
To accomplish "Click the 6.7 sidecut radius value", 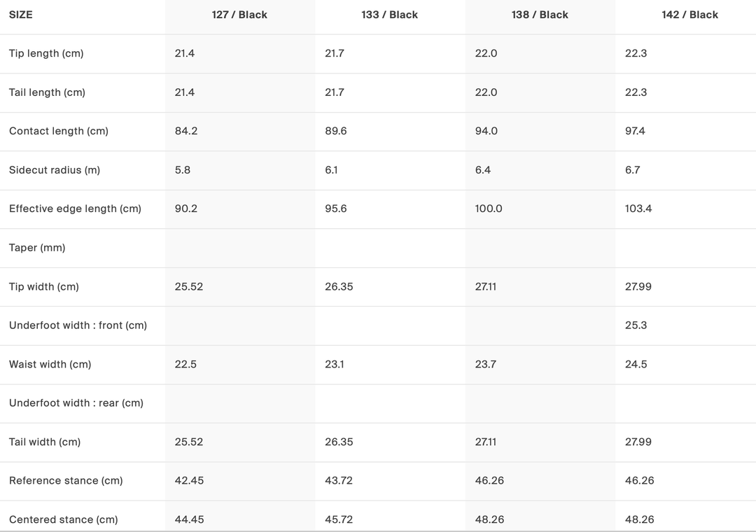I will click(633, 170).
